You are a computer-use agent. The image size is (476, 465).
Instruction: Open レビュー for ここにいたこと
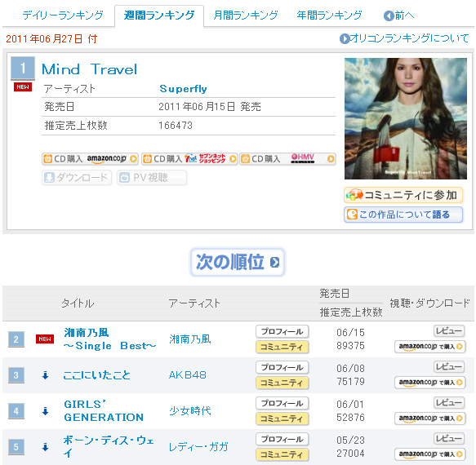(449, 367)
